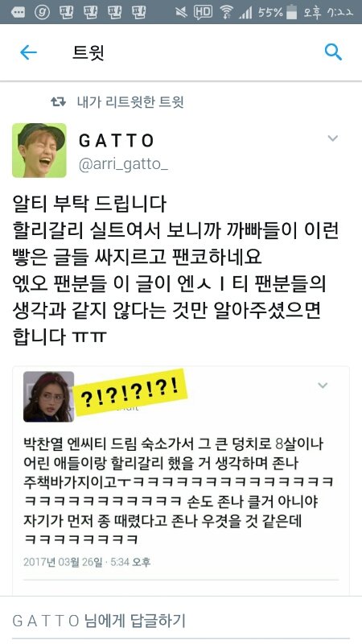The width and height of the screenshot is (362, 644).
Task: Open the @arri_gatto_ handle
Action: point(124,166)
